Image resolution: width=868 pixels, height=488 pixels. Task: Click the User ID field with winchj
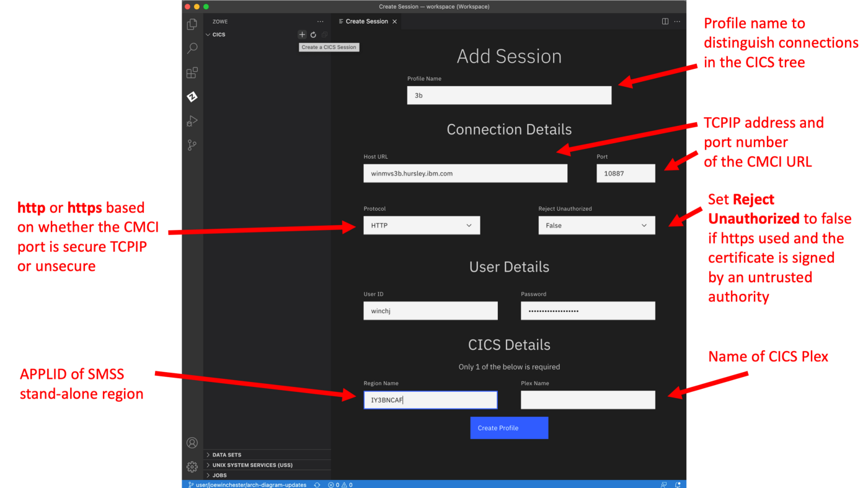coord(430,311)
